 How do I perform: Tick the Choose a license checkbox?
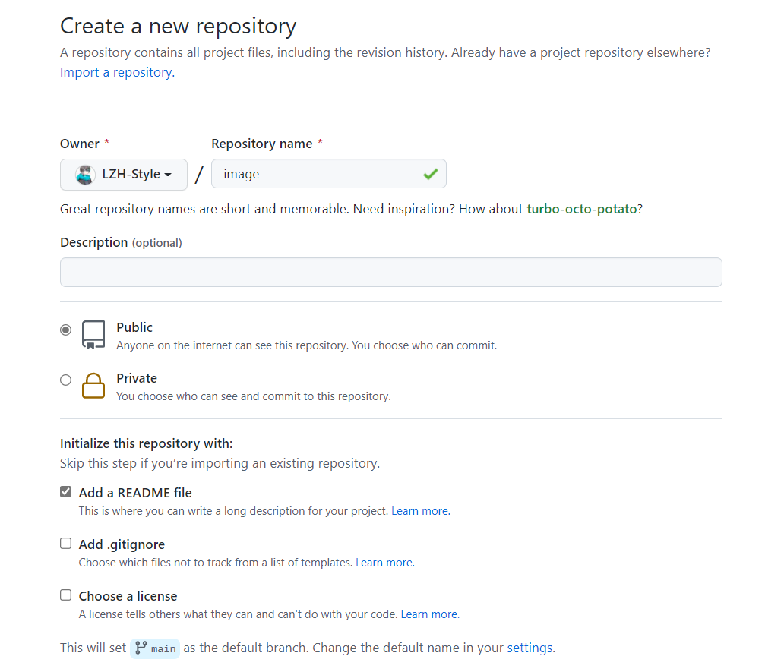click(66, 595)
